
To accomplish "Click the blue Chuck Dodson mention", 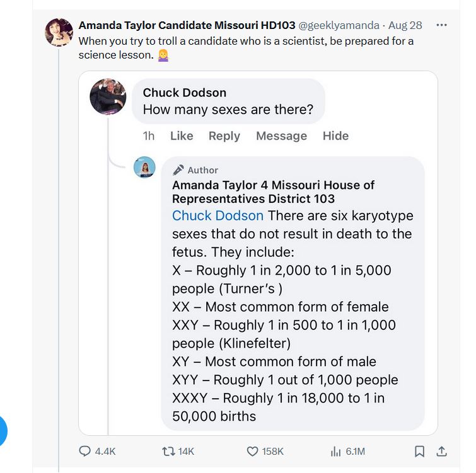I will tap(218, 215).
